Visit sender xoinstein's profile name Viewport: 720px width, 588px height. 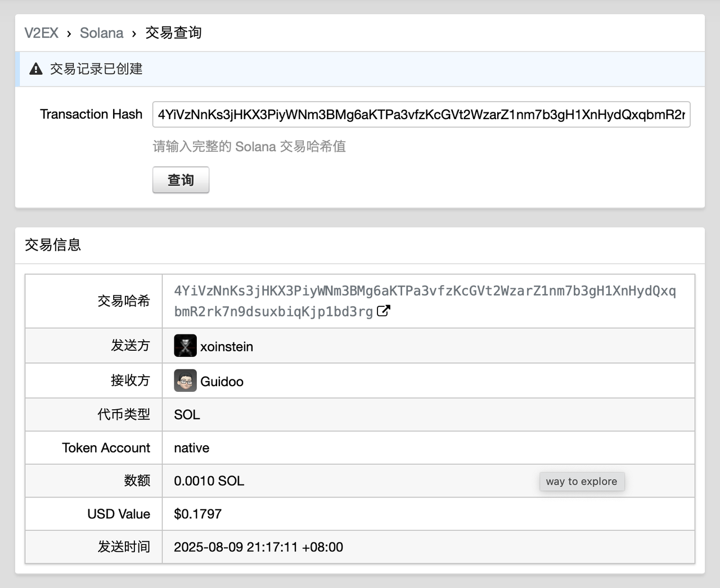click(x=226, y=347)
